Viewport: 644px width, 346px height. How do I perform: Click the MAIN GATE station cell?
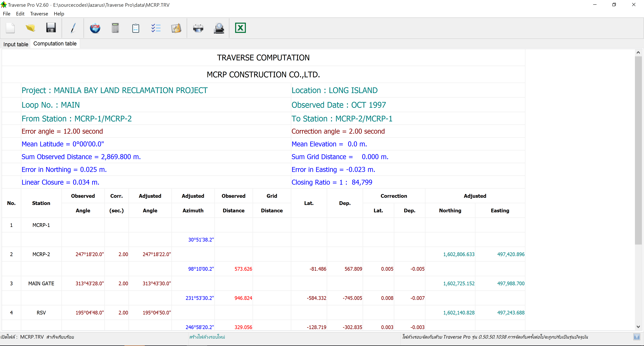pyautogui.click(x=41, y=283)
